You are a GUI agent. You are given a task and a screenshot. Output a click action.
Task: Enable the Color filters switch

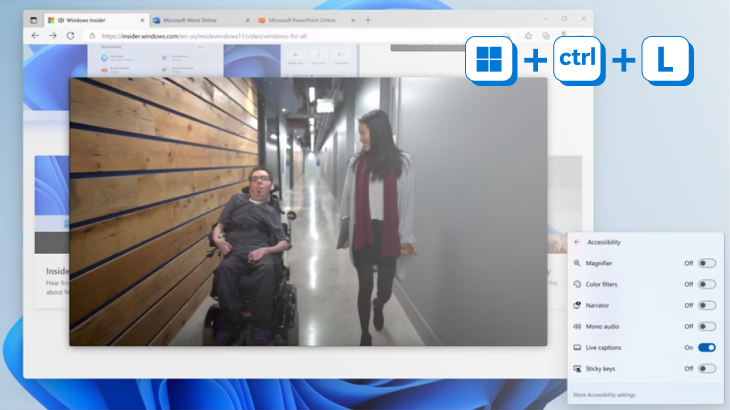coord(707,284)
